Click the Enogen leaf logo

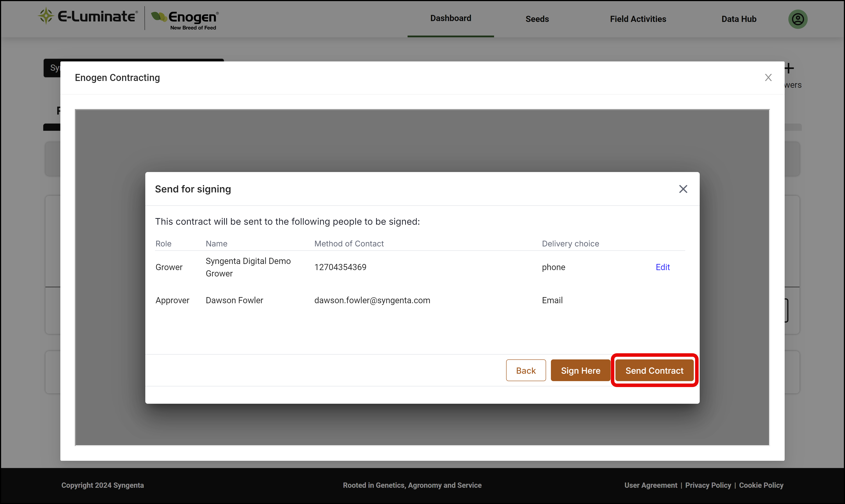(159, 17)
